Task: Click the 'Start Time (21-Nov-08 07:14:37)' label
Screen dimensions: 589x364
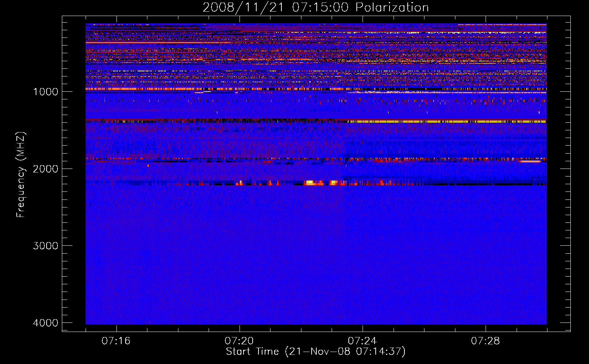Action: point(316,352)
